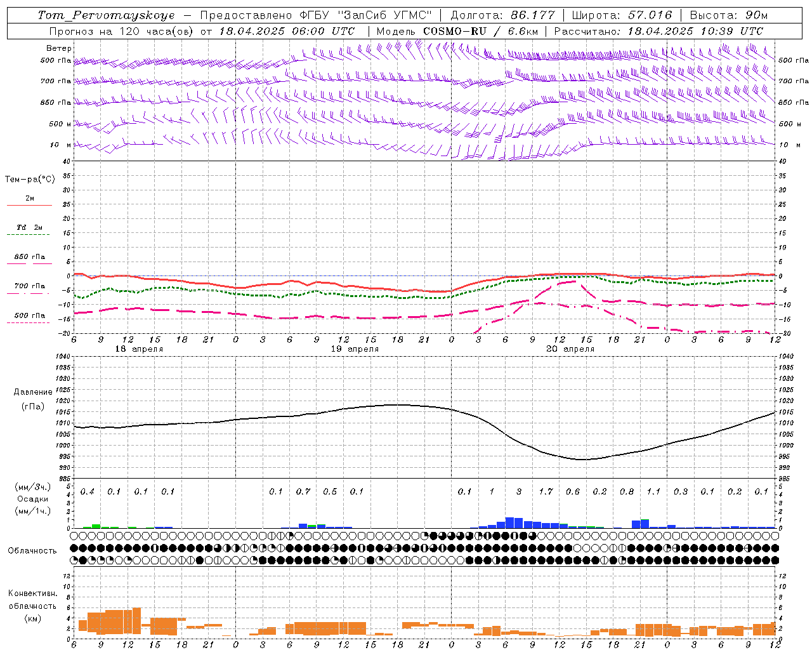Screen dimensions: 812x650
Task: Click the Давление pressure panel label
Action: pyautogui.click(x=32, y=392)
